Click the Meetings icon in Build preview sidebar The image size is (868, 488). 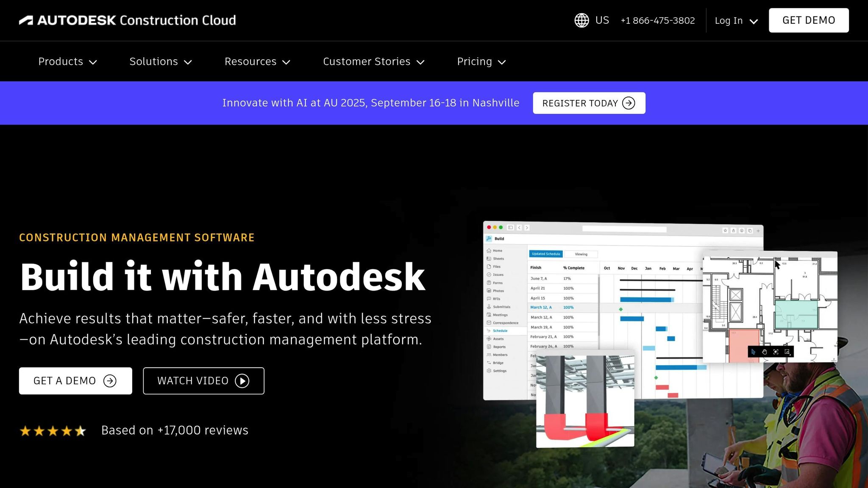tap(489, 315)
